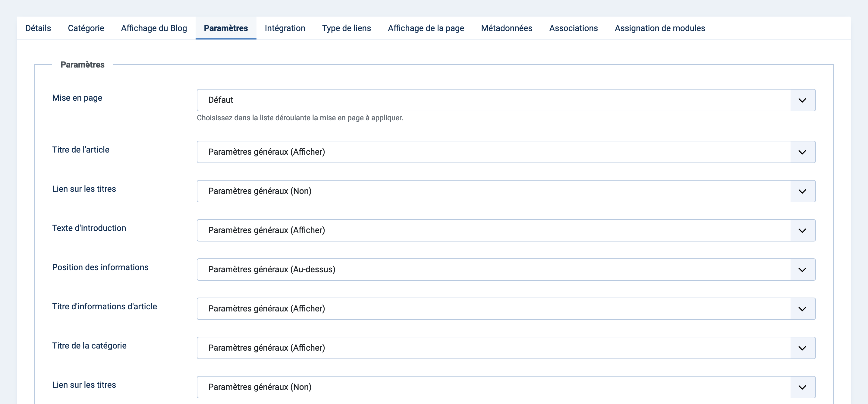Click the Titre de la catégorie label

coord(89,346)
